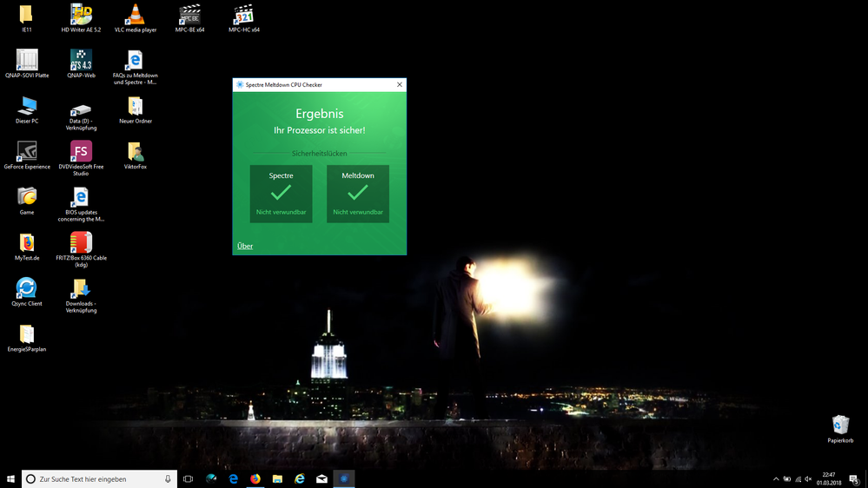Select the GeForce Experience shortcut
Image resolution: width=868 pixels, height=488 pixels.
pyautogui.click(x=27, y=155)
